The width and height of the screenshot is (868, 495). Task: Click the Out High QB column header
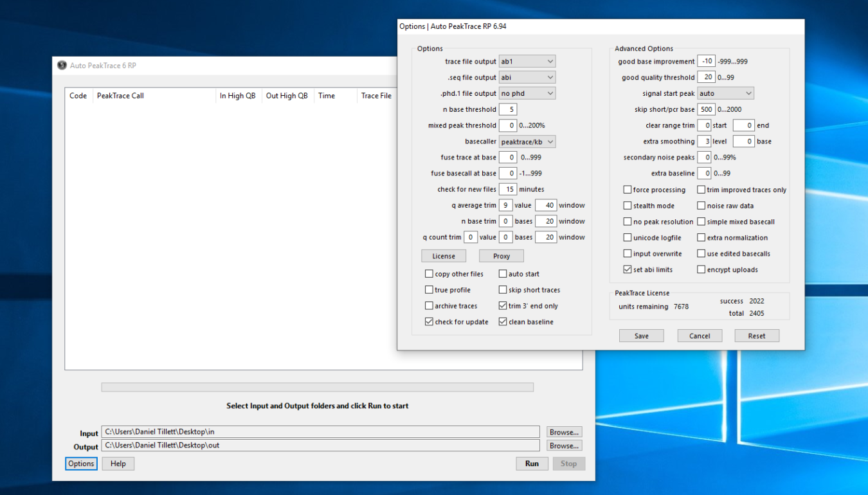pos(287,96)
